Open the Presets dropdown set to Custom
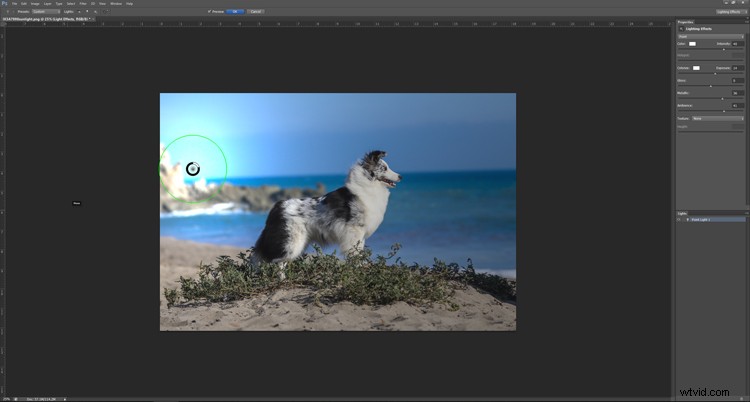 point(46,11)
